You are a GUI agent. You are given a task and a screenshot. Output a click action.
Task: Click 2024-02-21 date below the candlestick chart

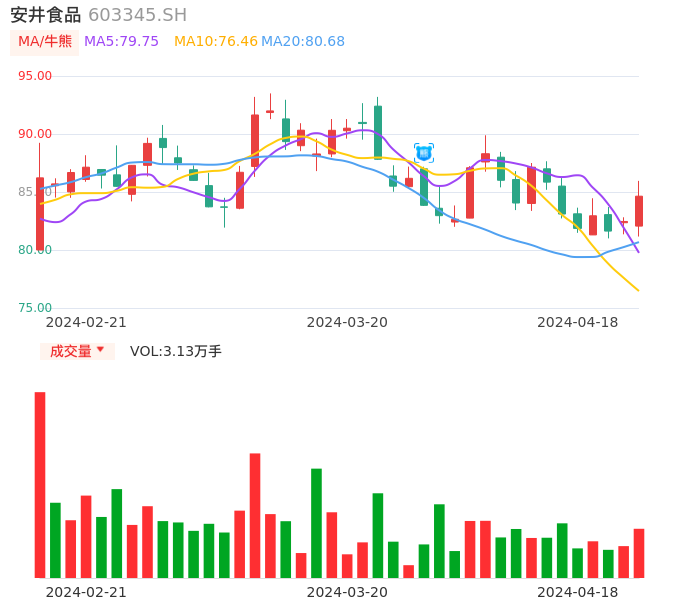pyautogui.click(x=86, y=322)
